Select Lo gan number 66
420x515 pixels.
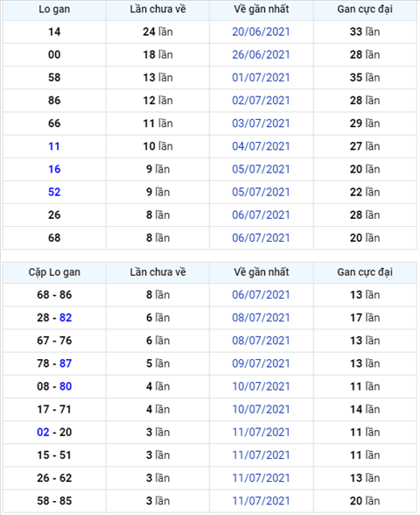pos(54,123)
